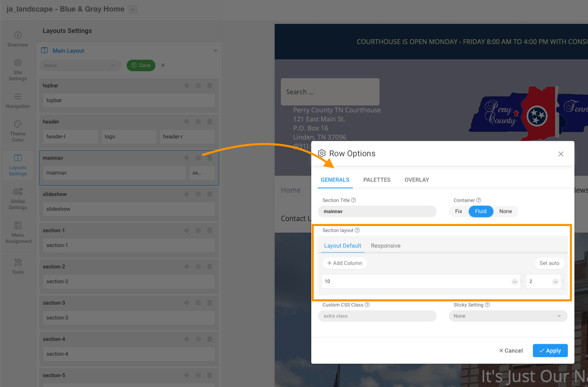Set Container to None

point(506,211)
